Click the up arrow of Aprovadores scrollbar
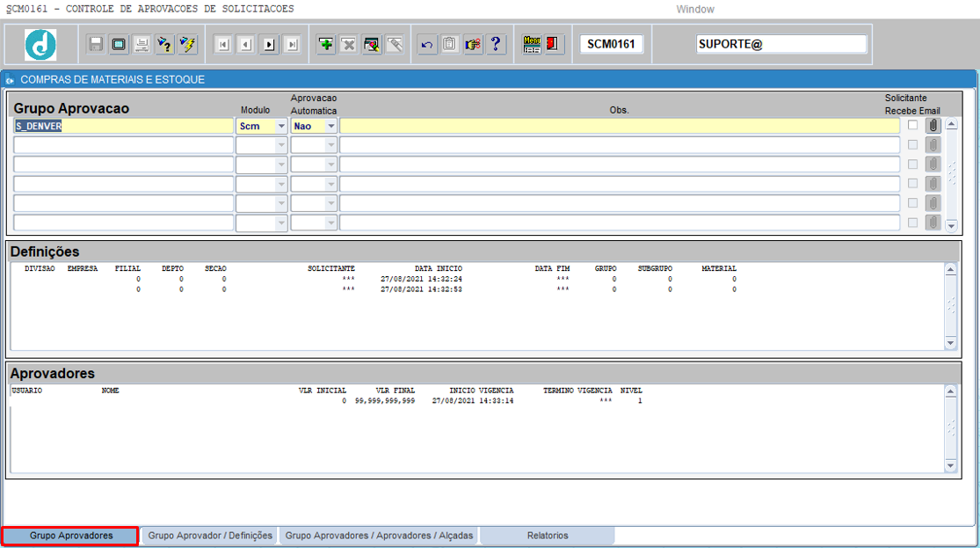This screenshot has height=548, width=980. pos(951,391)
